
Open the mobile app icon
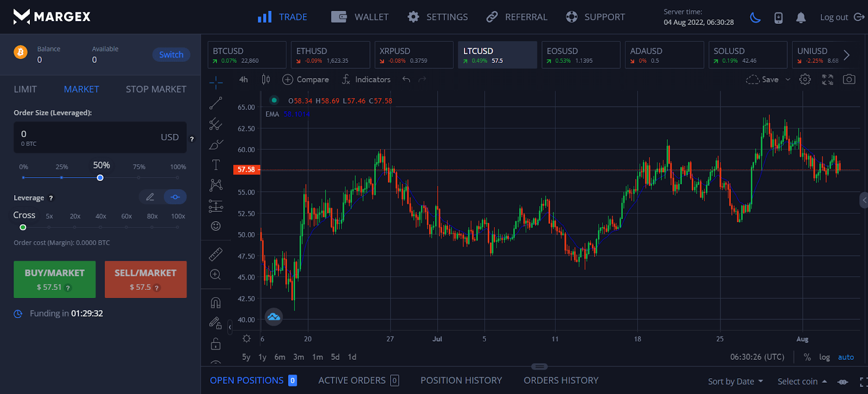(x=778, y=17)
